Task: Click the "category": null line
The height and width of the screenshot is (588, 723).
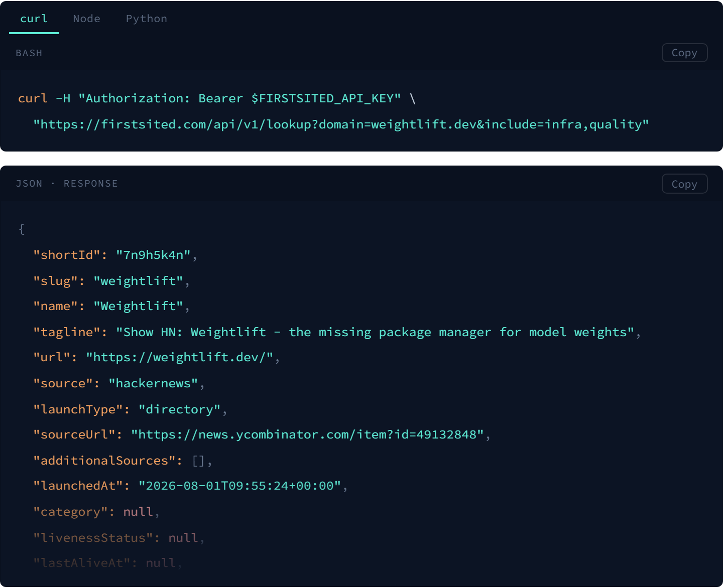Action: coord(96,512)
